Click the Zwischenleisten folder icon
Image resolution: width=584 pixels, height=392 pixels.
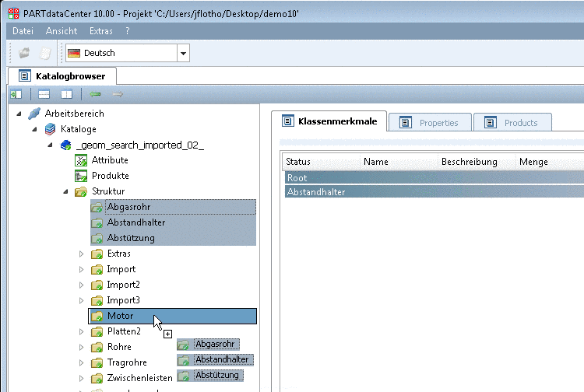97,379
